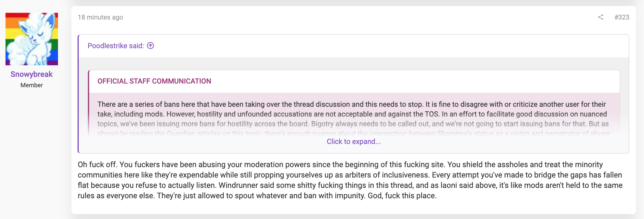Open the Snowybreak username profile link

click(x=31, y=74)
